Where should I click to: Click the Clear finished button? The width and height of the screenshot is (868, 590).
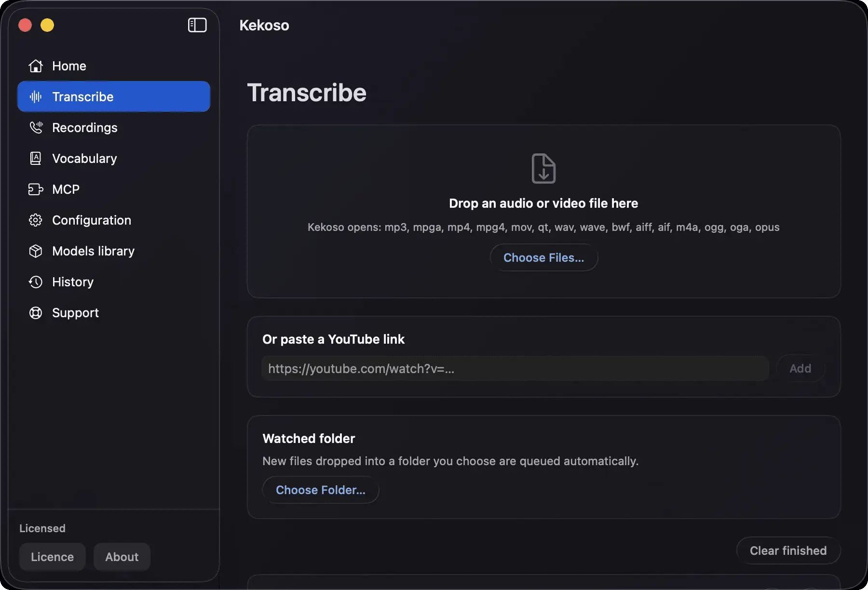(788, 550)
